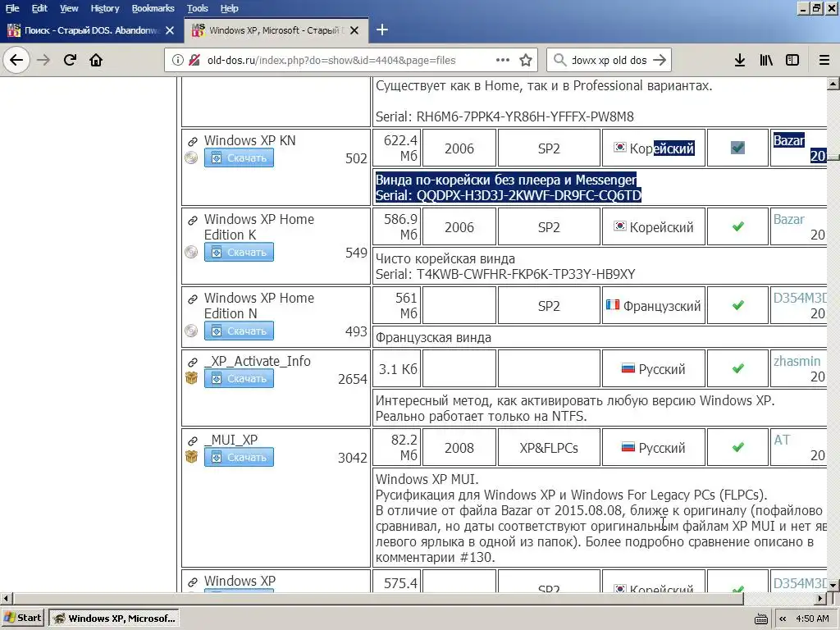Open the View menu
The width and height of the screenshot is (840, 630).
click(x=69, y=8)
